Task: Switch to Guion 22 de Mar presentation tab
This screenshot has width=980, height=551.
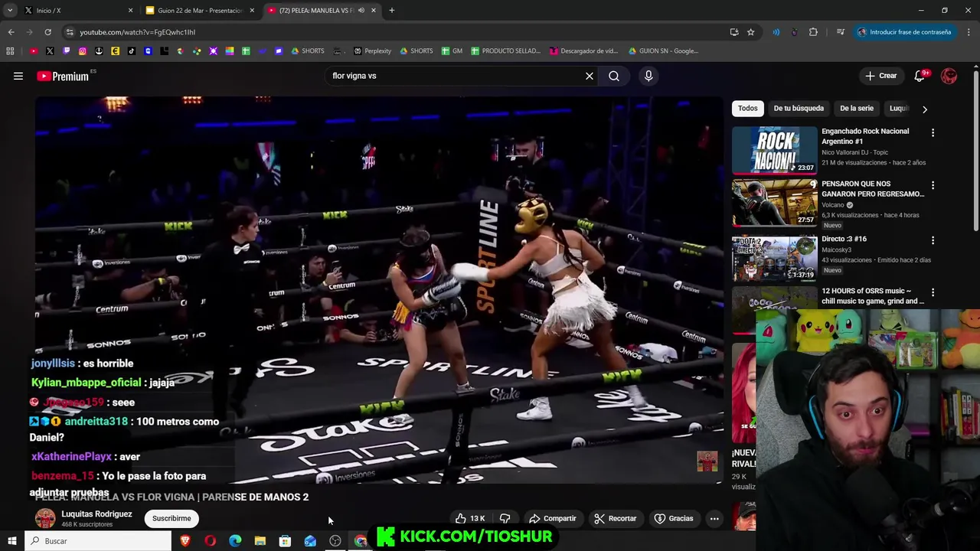Action: coord(199,10)
